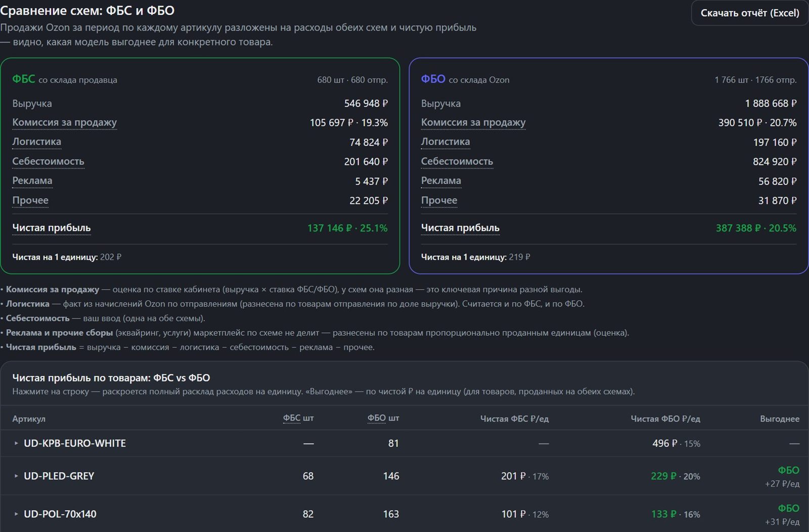Click 'Чистая прибыль' label in ФБО card

(460, 228)
